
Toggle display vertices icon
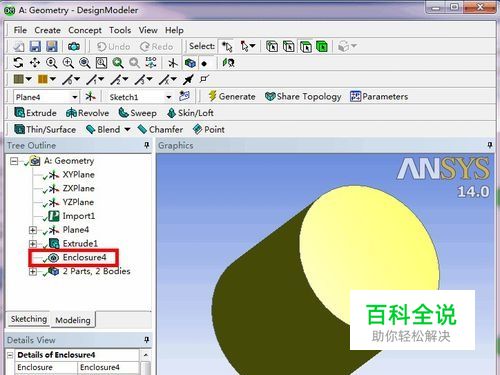(x=204, y=79)
